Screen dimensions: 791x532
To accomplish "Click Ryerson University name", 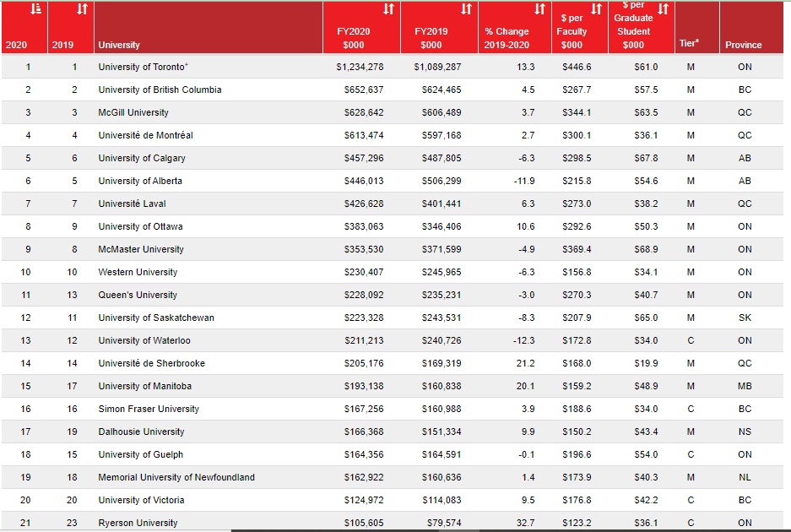I will [x=138, y=523].
